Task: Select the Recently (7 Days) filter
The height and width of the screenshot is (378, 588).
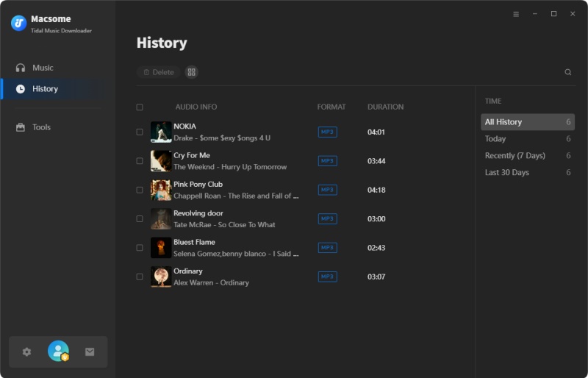Action: tap(527, 155)
